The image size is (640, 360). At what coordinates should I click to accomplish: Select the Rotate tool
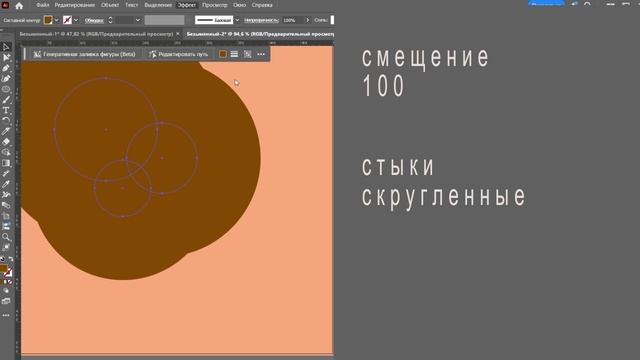click(x=6, y=120)
